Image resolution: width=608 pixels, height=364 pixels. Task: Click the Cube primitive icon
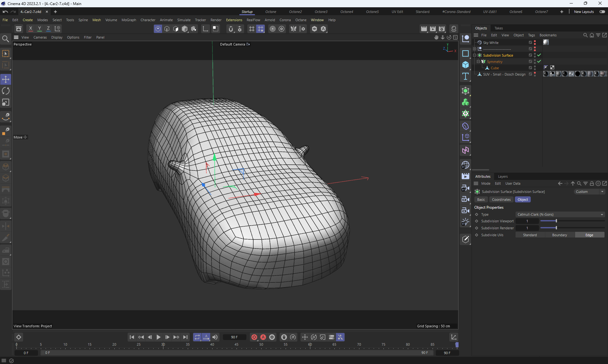coord(465,65)
